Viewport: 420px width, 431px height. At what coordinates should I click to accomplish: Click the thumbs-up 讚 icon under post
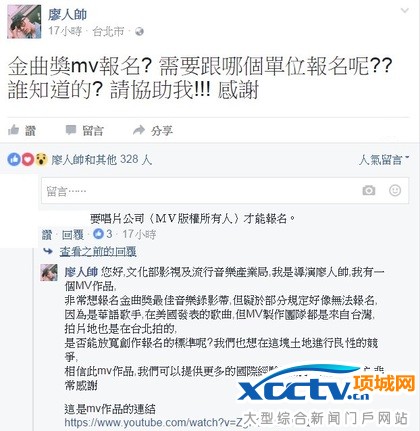tap(13, 130)
